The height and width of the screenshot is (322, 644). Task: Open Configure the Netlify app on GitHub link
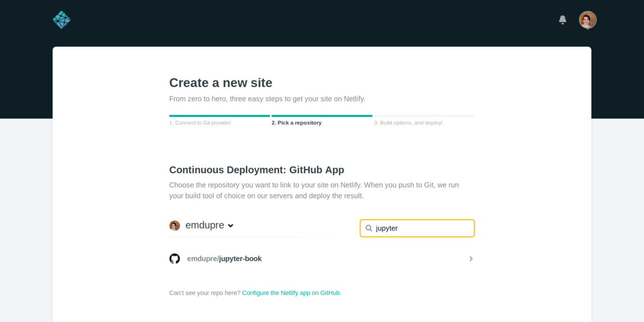[291, 293]
